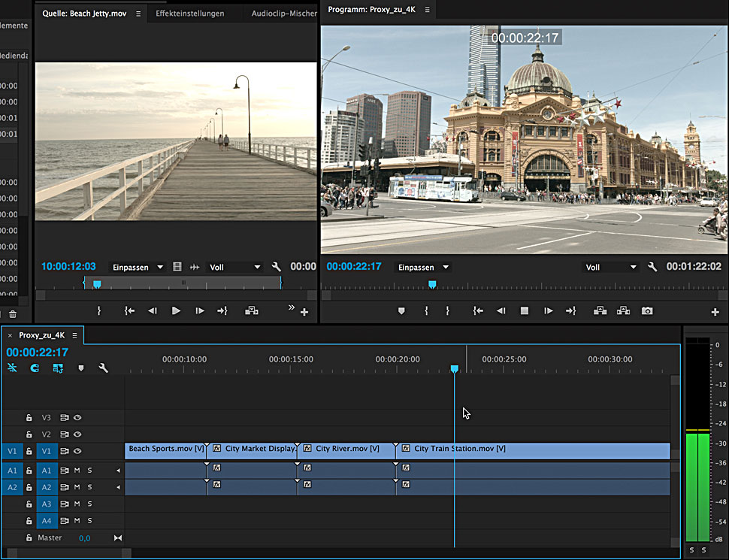The image size is (729, 560).
Task: Open the program monitor button editor plus
Action: pos(715,312)
